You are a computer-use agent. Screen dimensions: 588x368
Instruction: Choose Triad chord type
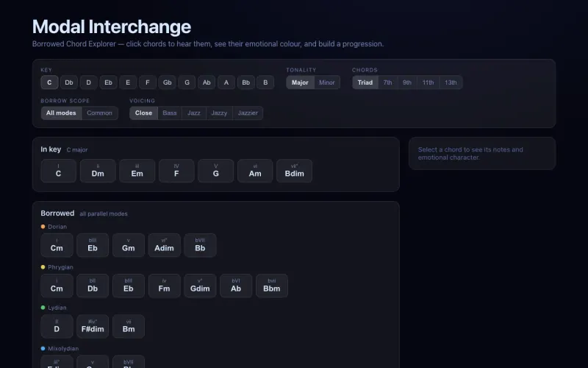[365, 82]
